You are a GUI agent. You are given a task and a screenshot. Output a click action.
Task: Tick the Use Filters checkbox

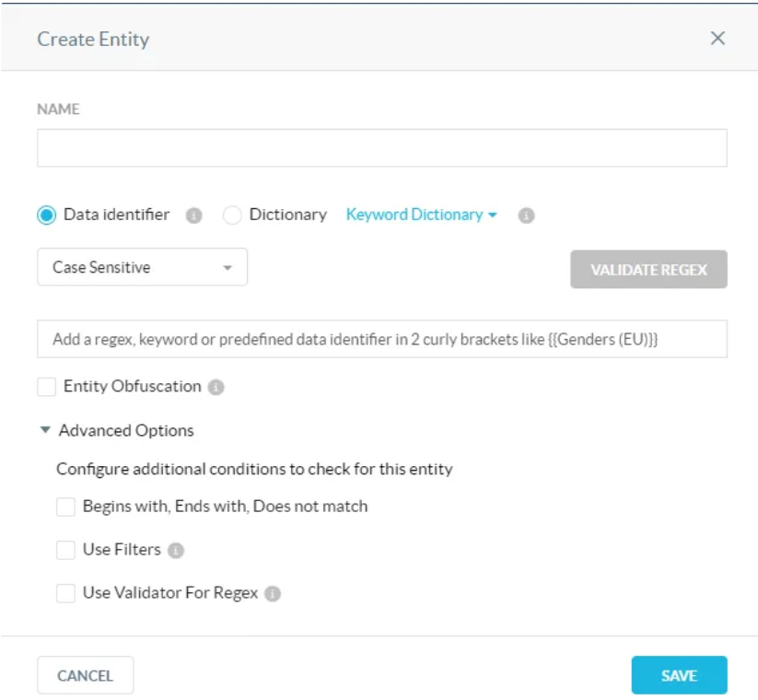pyautogui.click(x=65, y=550)
